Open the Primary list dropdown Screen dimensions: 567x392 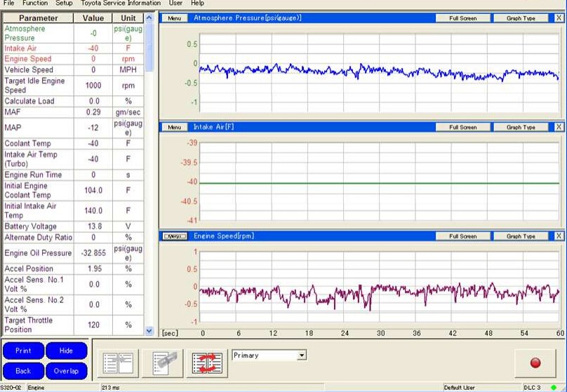[x=302, y=356]
